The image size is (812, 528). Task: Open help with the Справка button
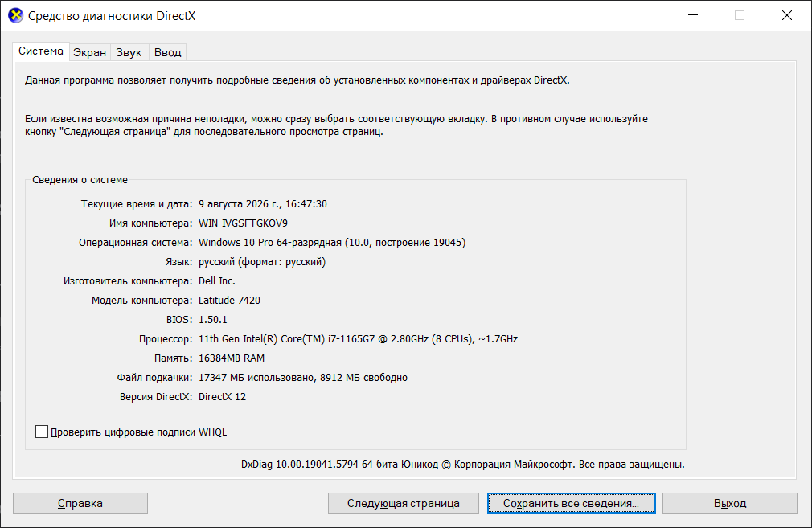point(80,503)
